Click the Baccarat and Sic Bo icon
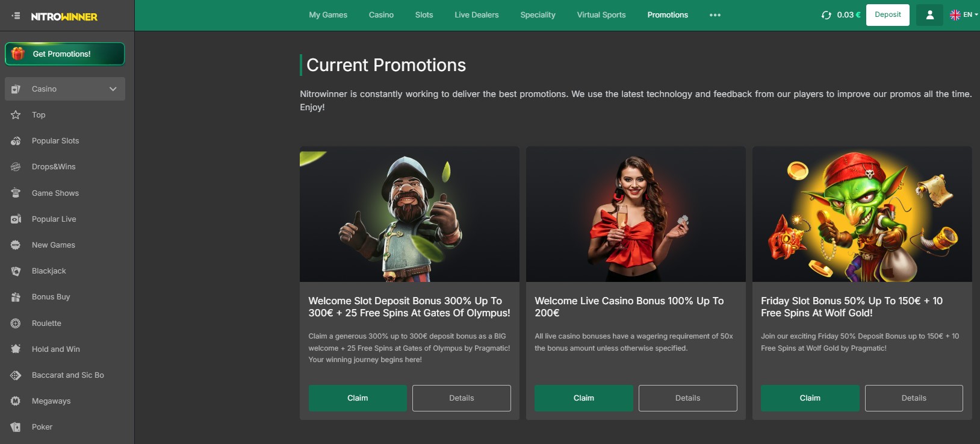 (16, 375)
